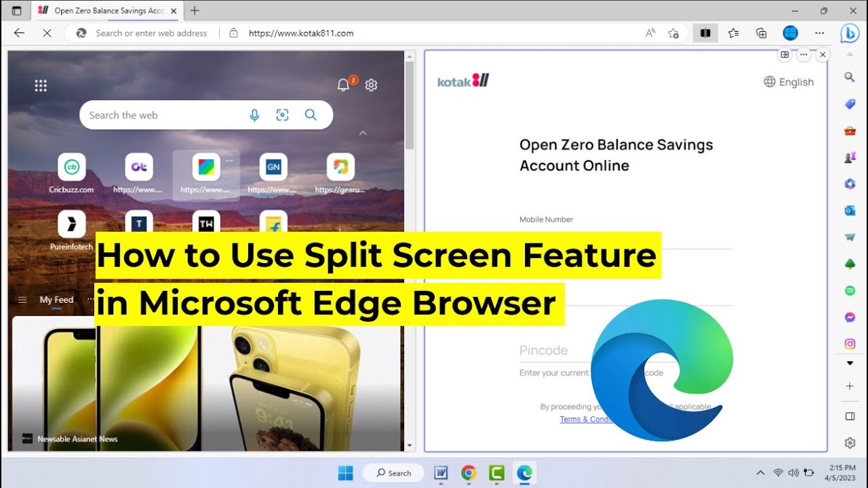
Task: Click the web search magnifier button
Action: (x=311, y=115)
